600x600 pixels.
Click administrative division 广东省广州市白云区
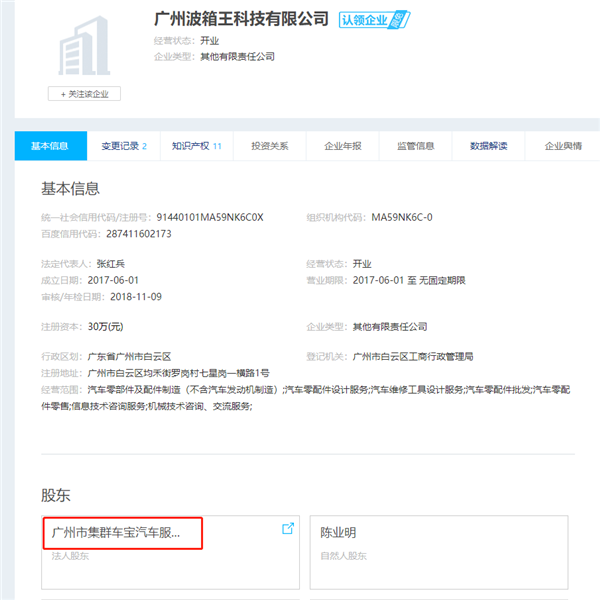(129, 357)
